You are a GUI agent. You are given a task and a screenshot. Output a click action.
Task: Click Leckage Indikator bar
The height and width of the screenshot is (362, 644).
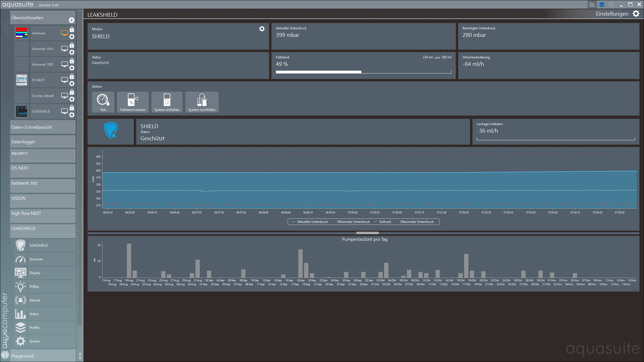click(x=556, y=139)
